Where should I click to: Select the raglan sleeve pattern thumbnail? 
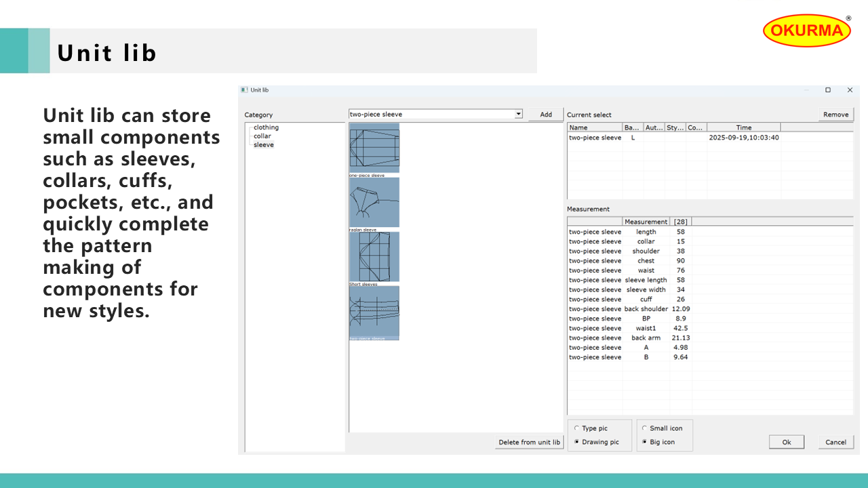[374, 202]
